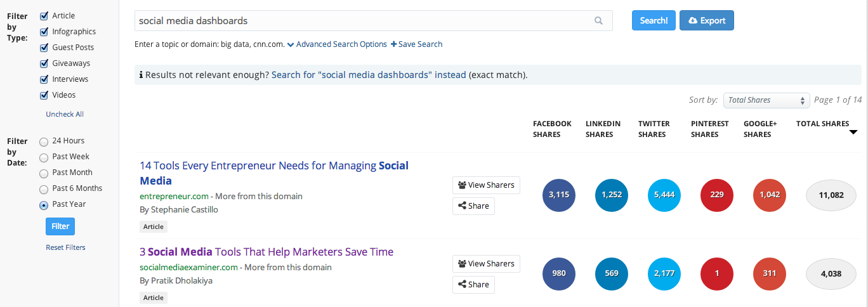Click Total Shares sort arrow icon
The width and height of the screenshot is (868, 307).
(853, 132)
